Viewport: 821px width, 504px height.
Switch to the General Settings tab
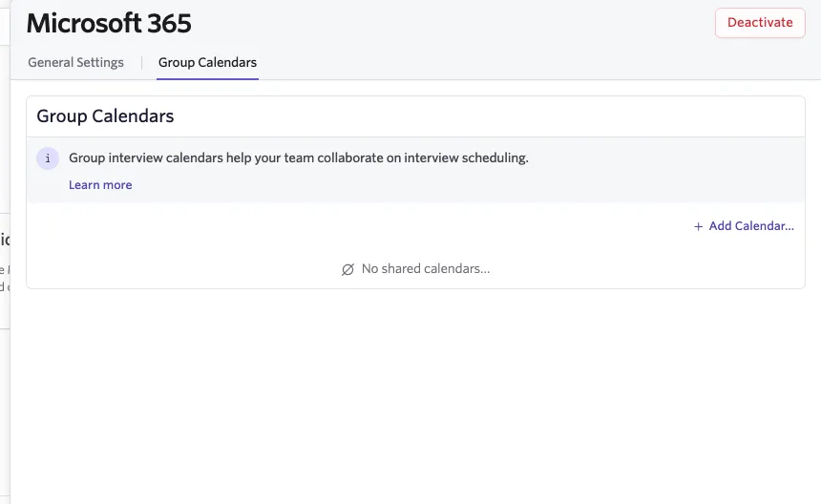(x=76, y=62)
